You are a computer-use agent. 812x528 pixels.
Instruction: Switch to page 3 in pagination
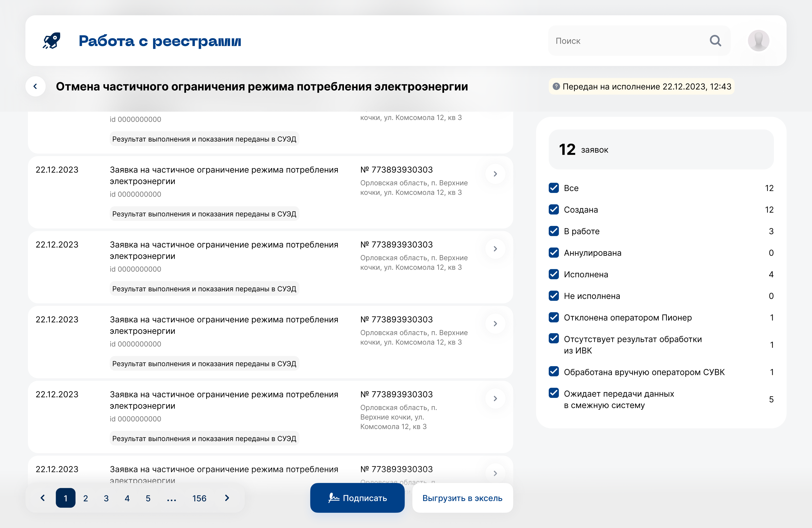(x=106, y=498)
